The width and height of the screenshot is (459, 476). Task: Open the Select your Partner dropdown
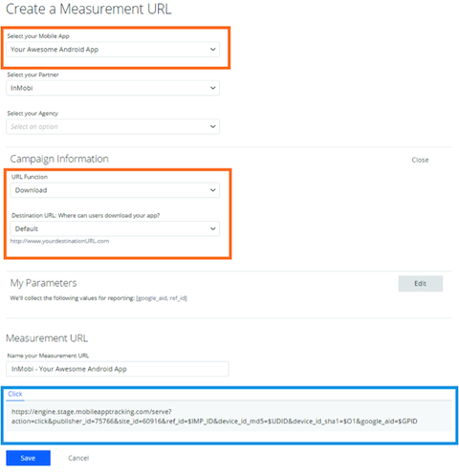pyautogui.click(x=113, y=88)
